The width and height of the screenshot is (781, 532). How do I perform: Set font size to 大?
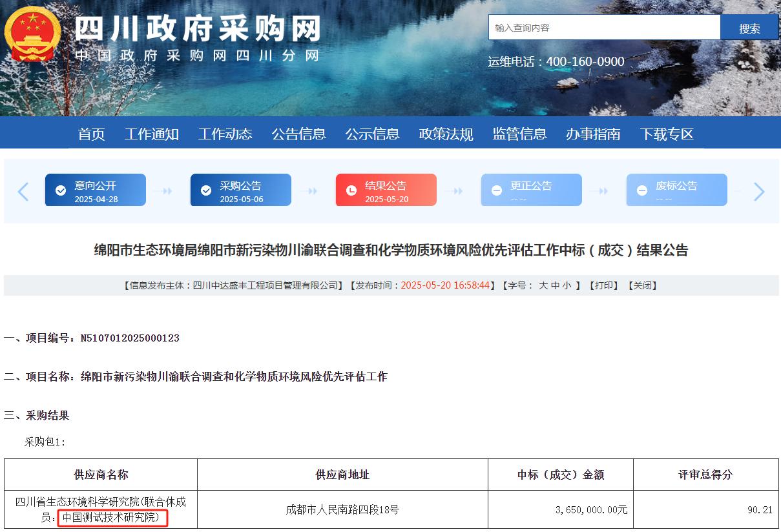click(x=543, y=285)
